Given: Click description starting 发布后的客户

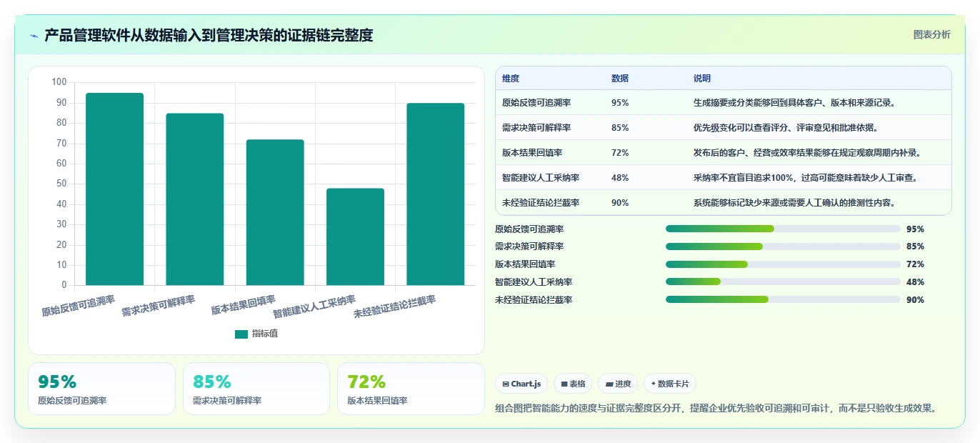Looking at the screenshot, I should point(807,153).
